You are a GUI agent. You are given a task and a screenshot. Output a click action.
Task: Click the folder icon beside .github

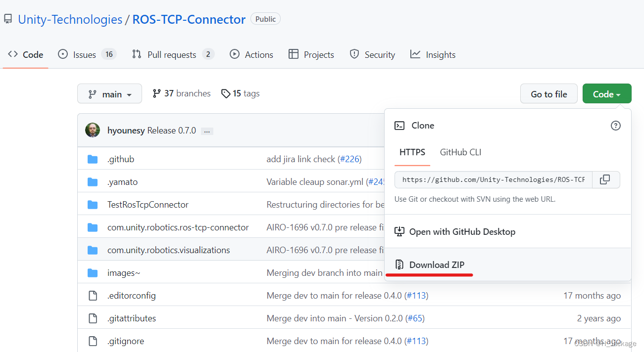click(x=93, y=159)
